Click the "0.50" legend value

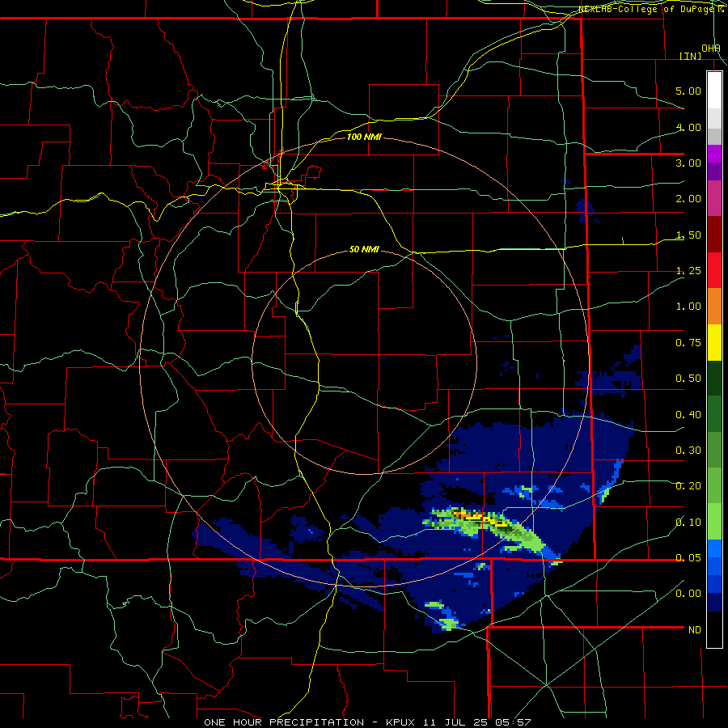tap(688, 379)
